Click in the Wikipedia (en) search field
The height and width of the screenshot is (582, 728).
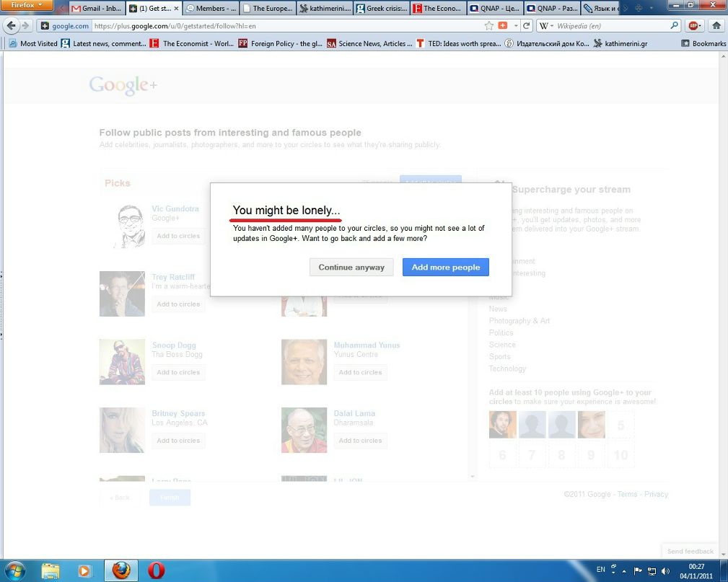coord(612,26)
